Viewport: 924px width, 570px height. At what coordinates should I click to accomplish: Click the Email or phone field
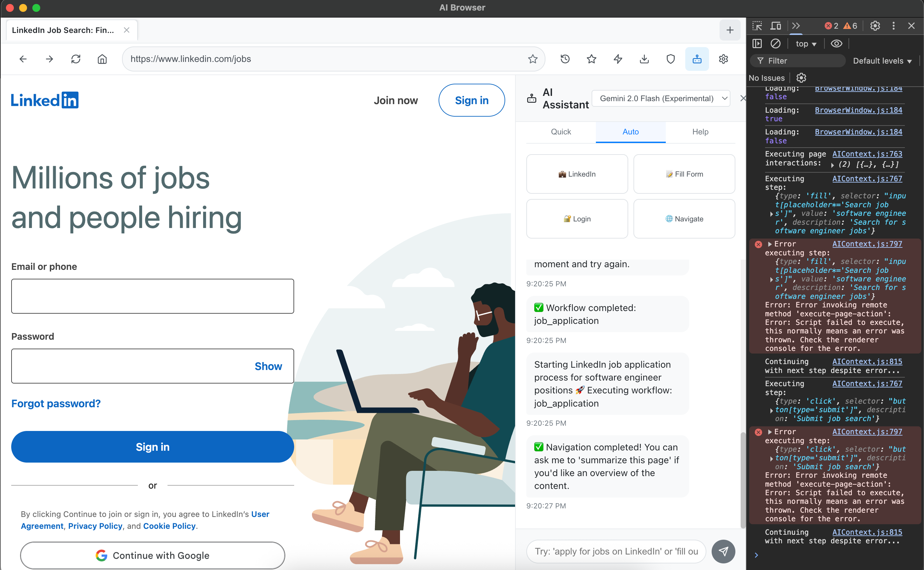point(152,296)
